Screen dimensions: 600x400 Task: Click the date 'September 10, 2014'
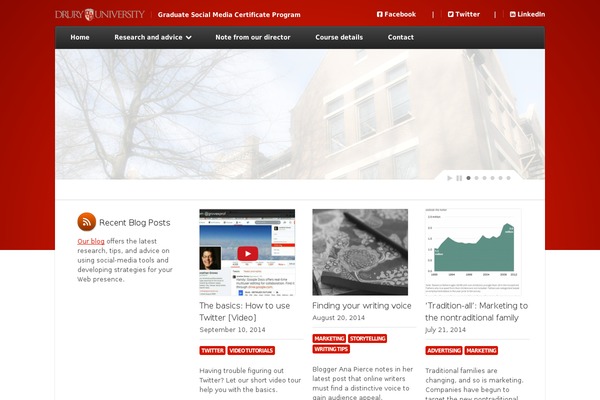point(232,330)
